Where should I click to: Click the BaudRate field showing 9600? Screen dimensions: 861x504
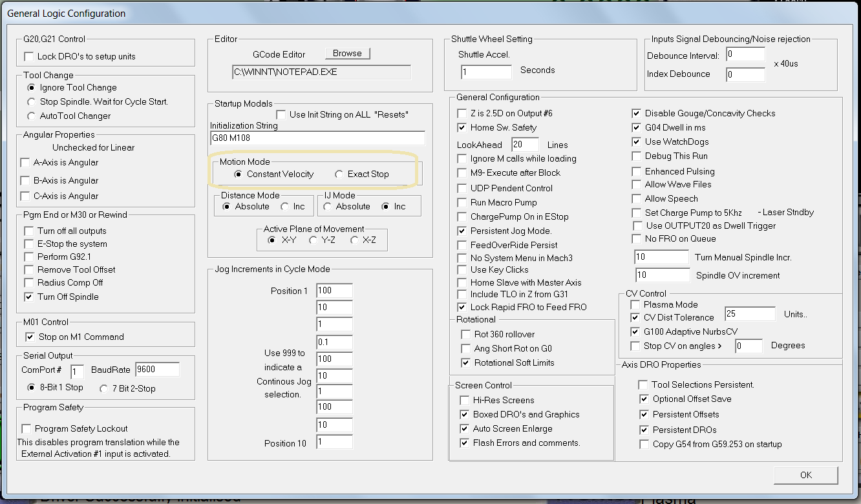click(157, 370)
